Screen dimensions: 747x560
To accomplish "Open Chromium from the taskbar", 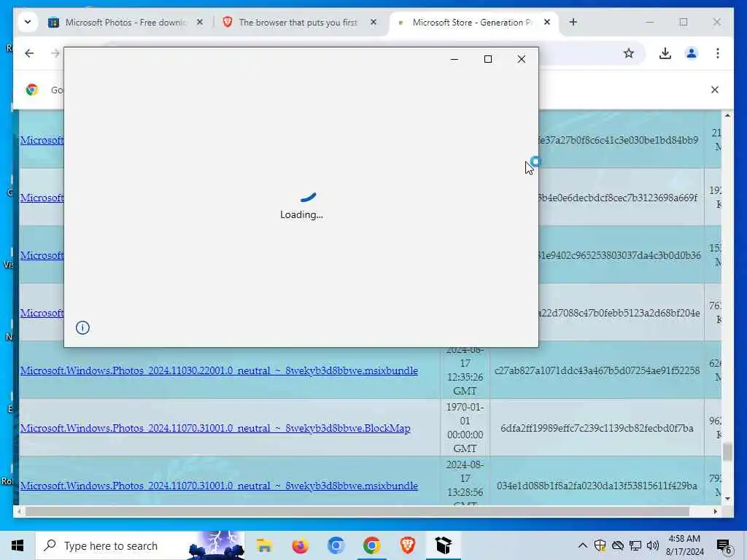I will click(x=336, y=545).
